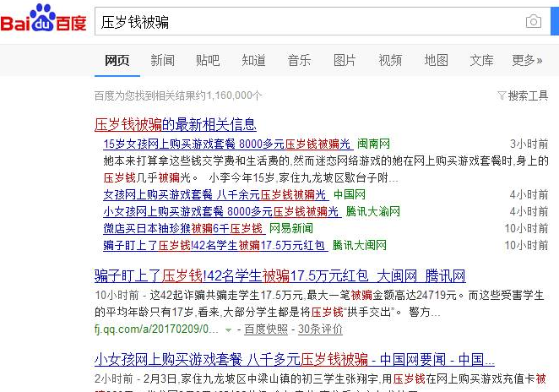Select the 音乐 tab
This screenshot has height=392, width=559.
[x=299, y=60]
